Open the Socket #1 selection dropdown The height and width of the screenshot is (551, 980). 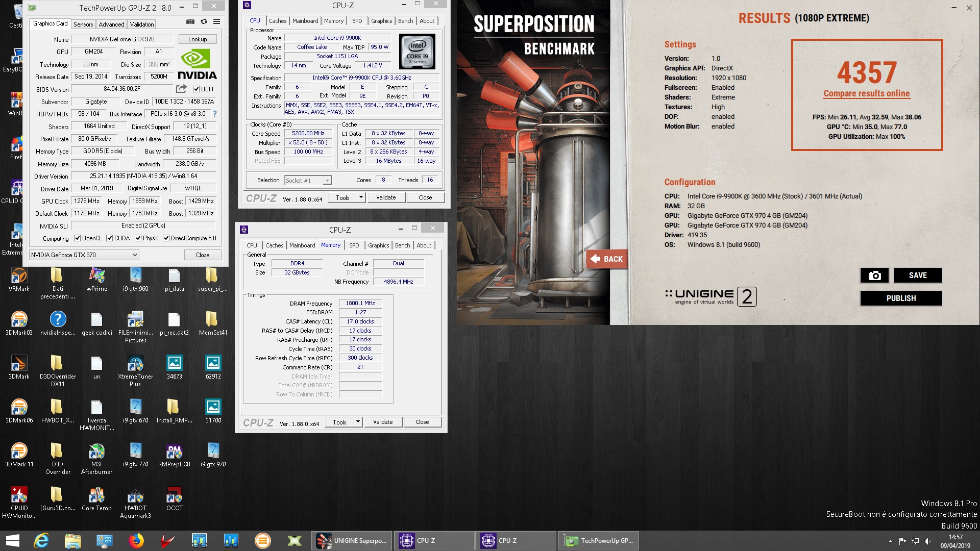point(308,180)
